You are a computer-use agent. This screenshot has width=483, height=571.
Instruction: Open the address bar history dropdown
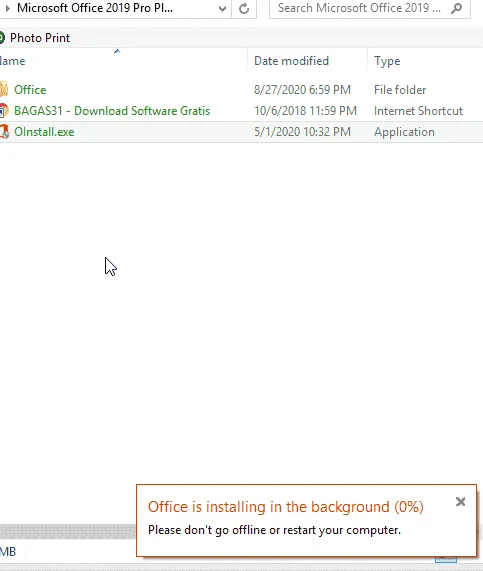point(222,8)
